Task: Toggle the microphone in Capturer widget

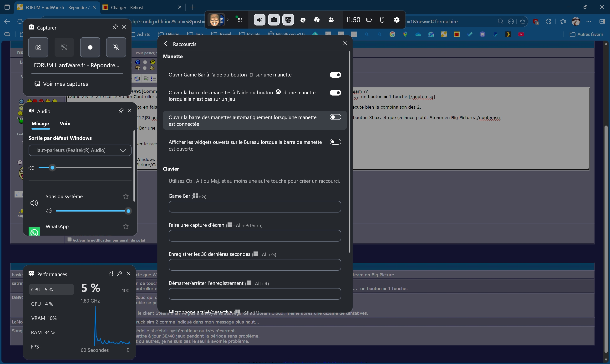Action: [x=116, y=47]
